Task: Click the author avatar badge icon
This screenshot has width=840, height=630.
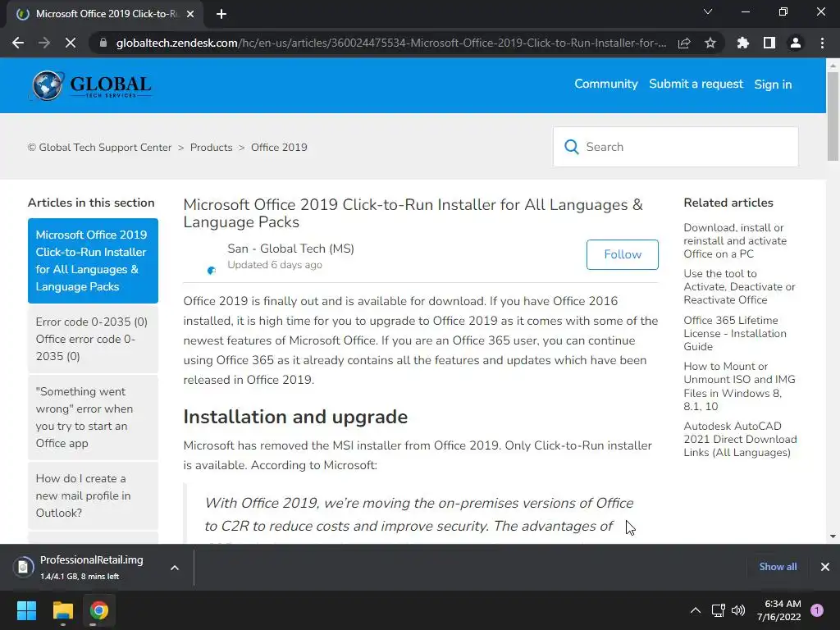Action: coord(212,271)
